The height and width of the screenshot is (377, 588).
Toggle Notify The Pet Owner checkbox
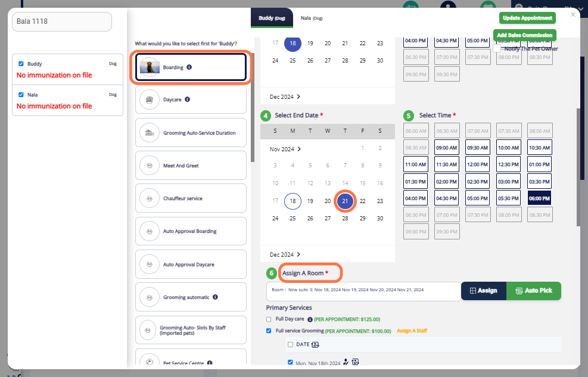(x=497, y=48)
